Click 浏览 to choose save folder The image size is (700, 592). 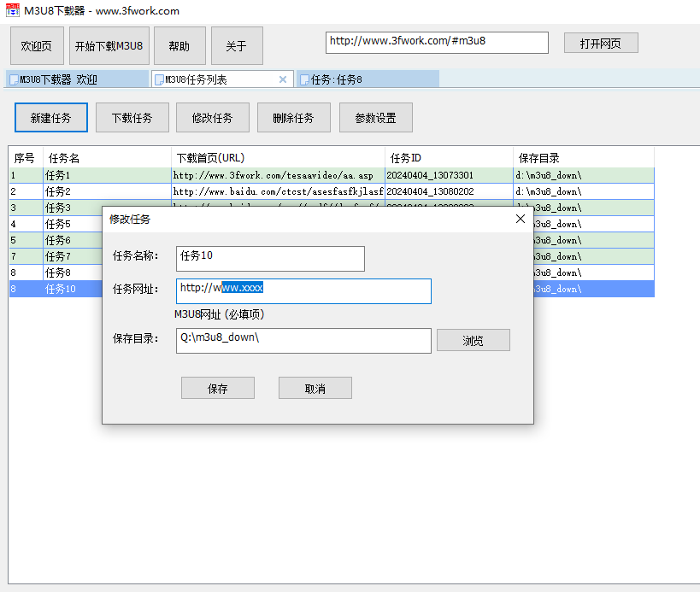pos(473,341)
